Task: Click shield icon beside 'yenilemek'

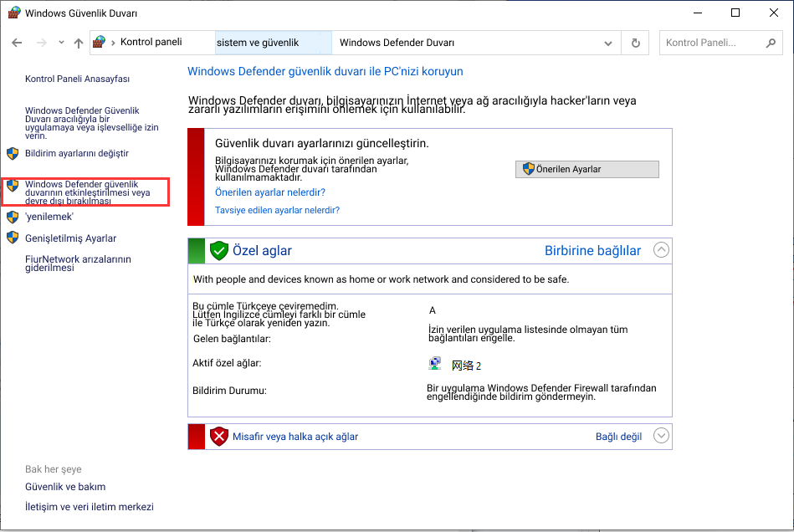Action: point(13,217)
